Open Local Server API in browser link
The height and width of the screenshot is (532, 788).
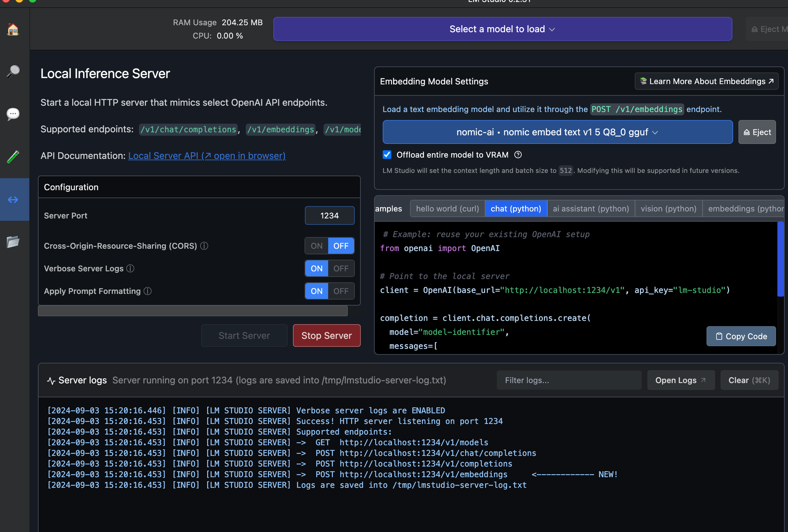click(x=207, y=156)
